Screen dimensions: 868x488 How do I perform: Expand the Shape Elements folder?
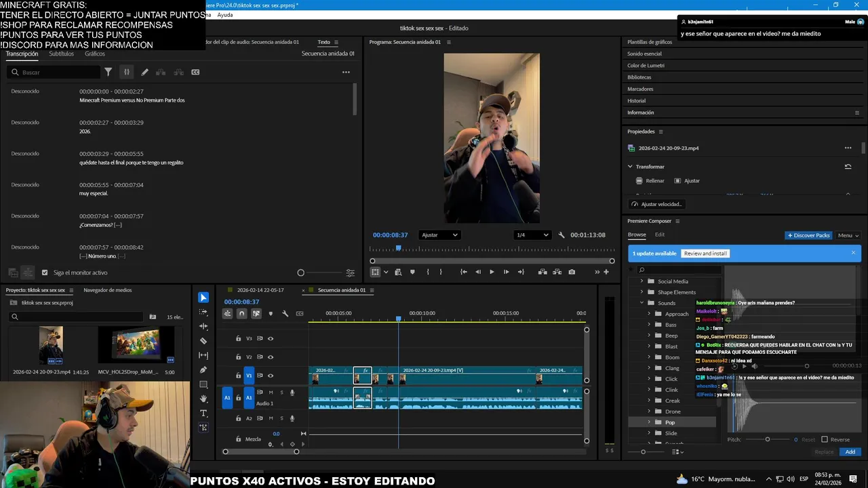click(642, 292)
